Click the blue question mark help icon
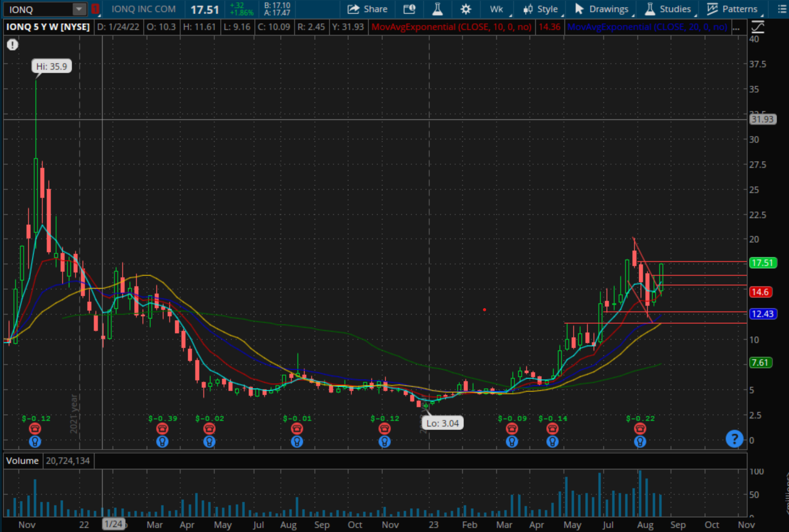The height and width of the screenshot is (532, 789). tap(734, 438)
